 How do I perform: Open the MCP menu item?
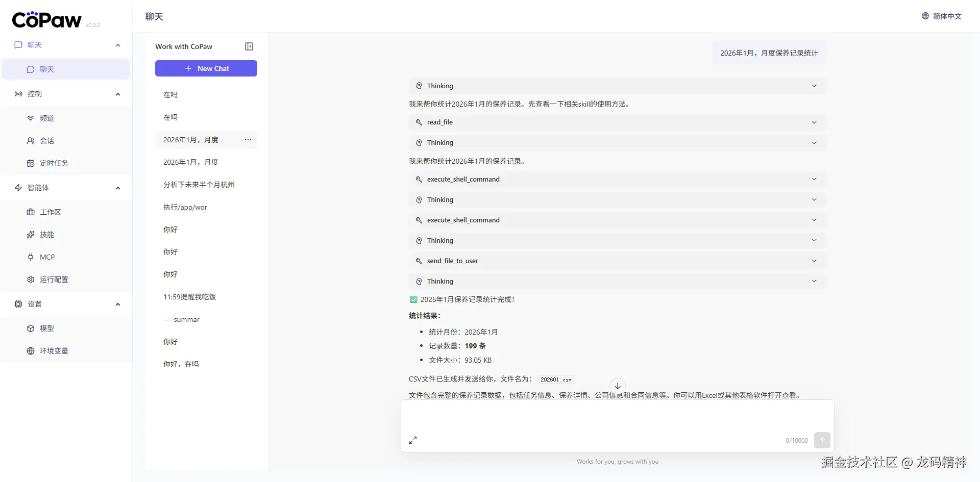pos(66,257)
